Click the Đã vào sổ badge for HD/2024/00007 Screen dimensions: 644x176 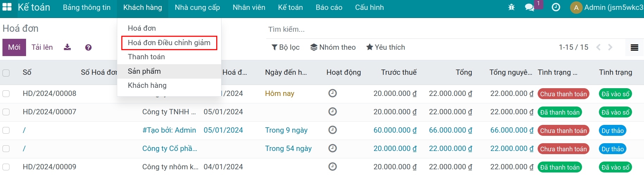tap(615, 112)
